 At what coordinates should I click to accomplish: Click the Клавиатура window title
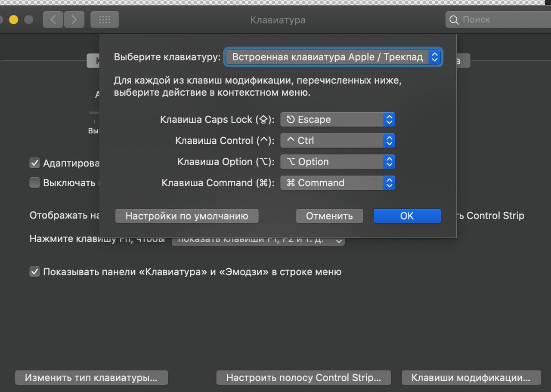click(278, 20)
